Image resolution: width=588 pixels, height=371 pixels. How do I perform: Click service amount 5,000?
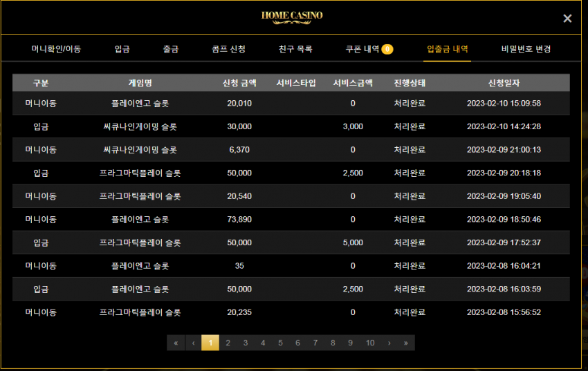tap(353, 242)
